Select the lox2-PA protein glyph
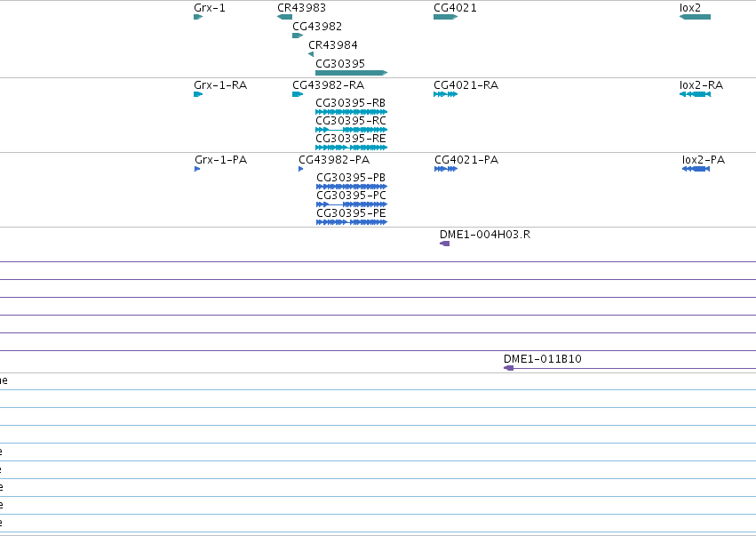Image resolution: width=756 pixels, height=536 pixels. tap(696, 169)
